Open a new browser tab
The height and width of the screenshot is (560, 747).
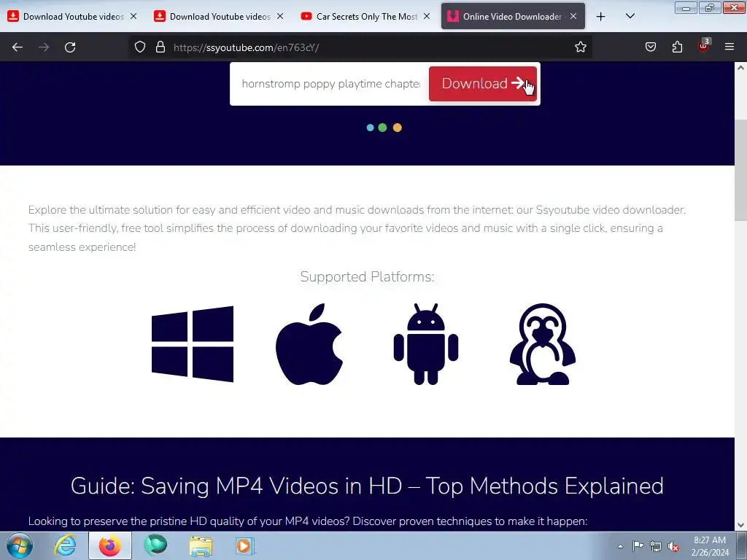tap(601, 17)
